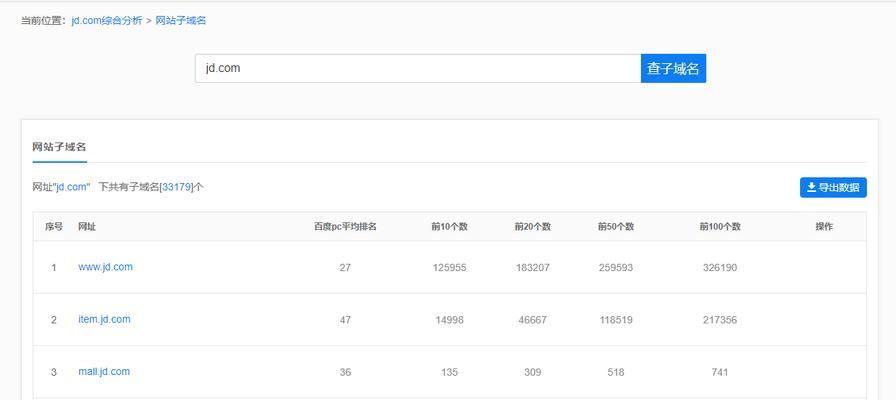Select value 259593 in www.jd.com row
This screenshot has width=896, height=400.
coord(616,267)
